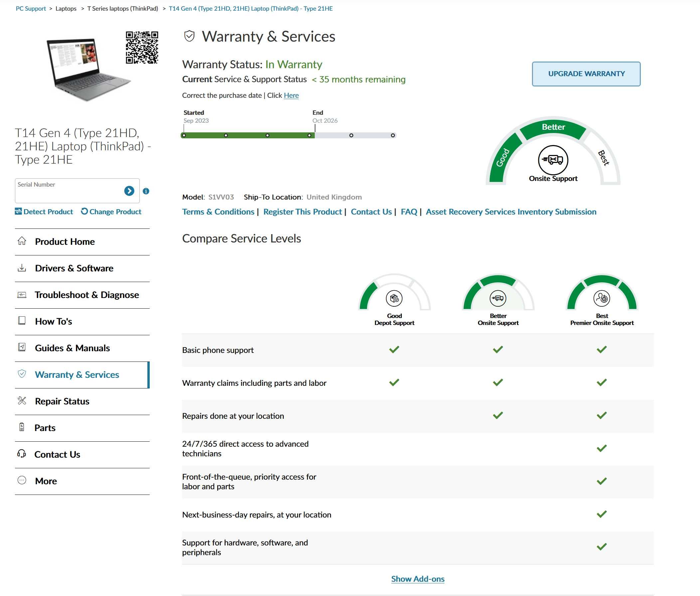This screenshot has height=596, width=700.
Task: Click the Here link to correct purchase date
Action: tap(291, 95)
